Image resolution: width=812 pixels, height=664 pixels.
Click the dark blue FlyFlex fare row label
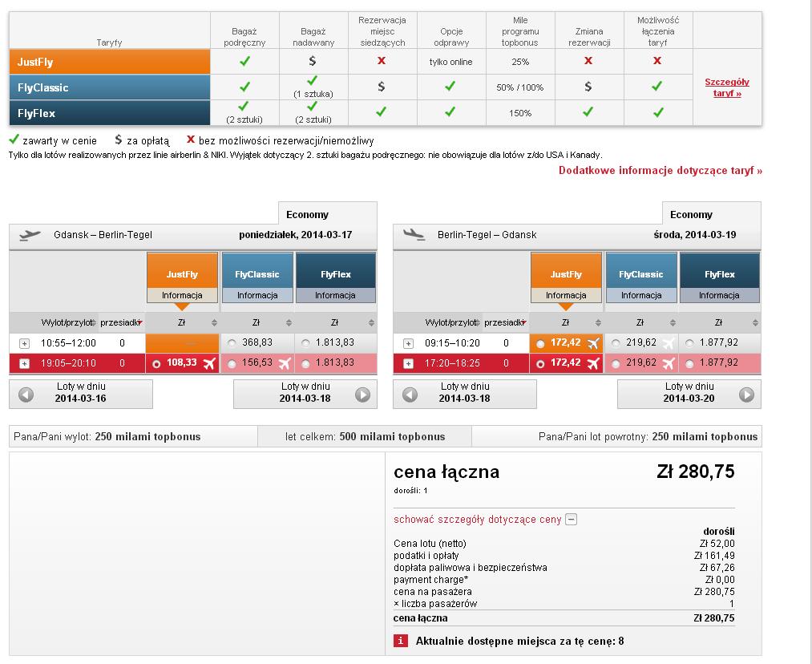click(x=110, y=113)
